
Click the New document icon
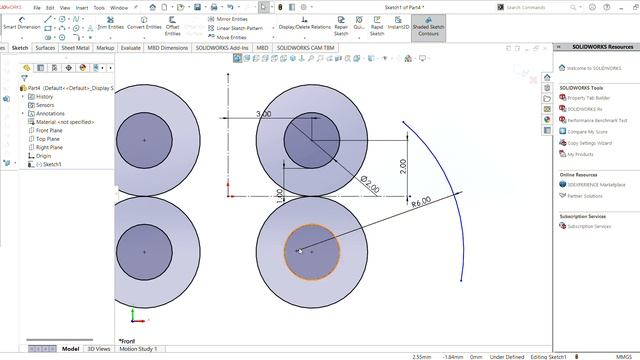[164, 7]
